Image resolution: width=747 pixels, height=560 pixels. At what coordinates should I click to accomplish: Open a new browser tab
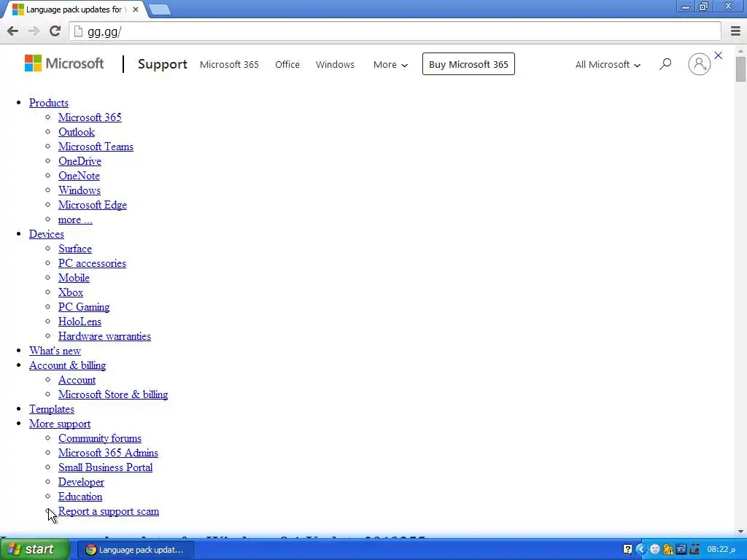tap(160, 9)
